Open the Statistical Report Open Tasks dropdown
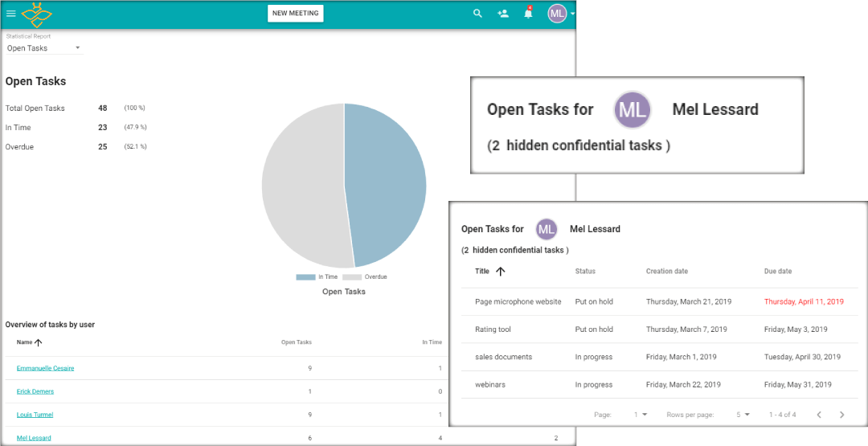Screen dimensions: 868x446 coord(44,48)
